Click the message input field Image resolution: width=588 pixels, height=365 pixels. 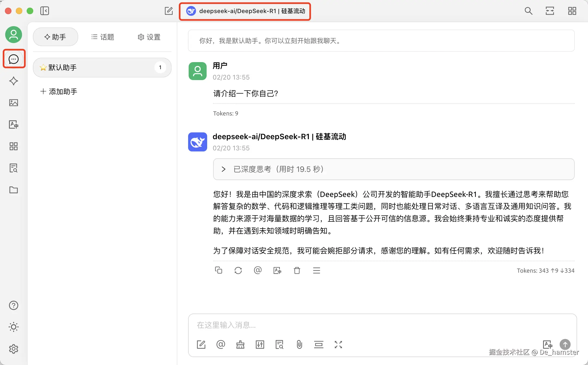[381, 325]
